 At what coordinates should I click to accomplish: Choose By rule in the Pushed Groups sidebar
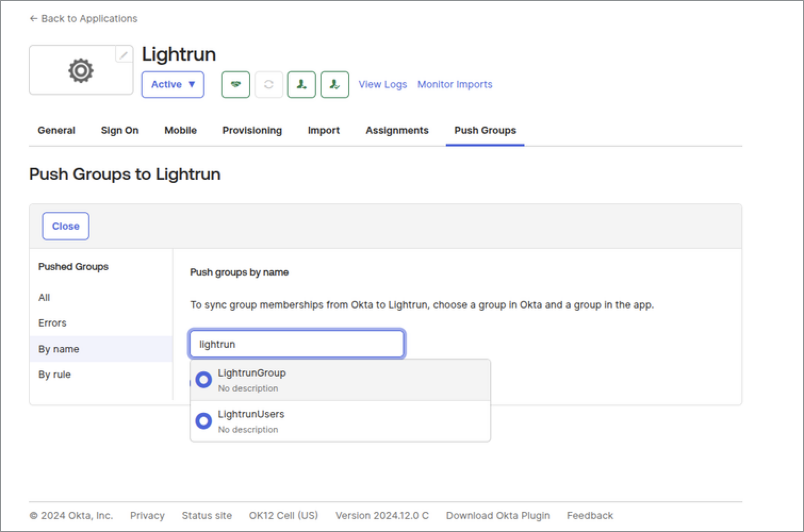click(54, 375)
